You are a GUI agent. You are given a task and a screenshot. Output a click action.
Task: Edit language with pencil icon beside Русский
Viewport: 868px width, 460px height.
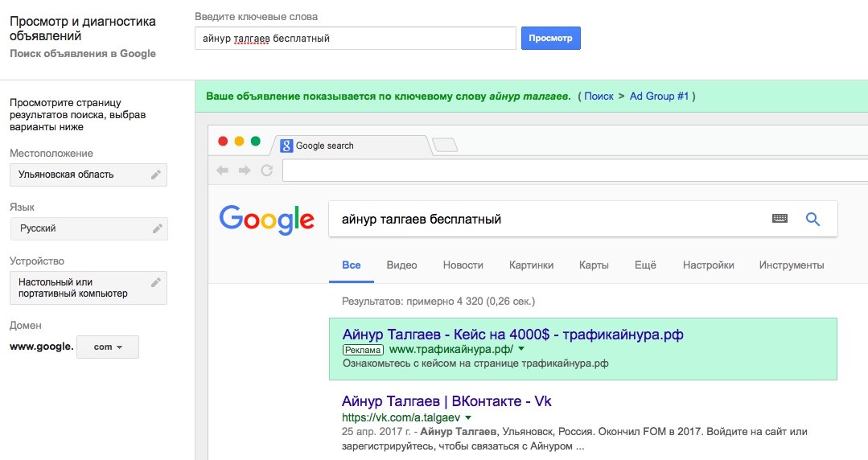pyautogui.click(x=157, y=228)
